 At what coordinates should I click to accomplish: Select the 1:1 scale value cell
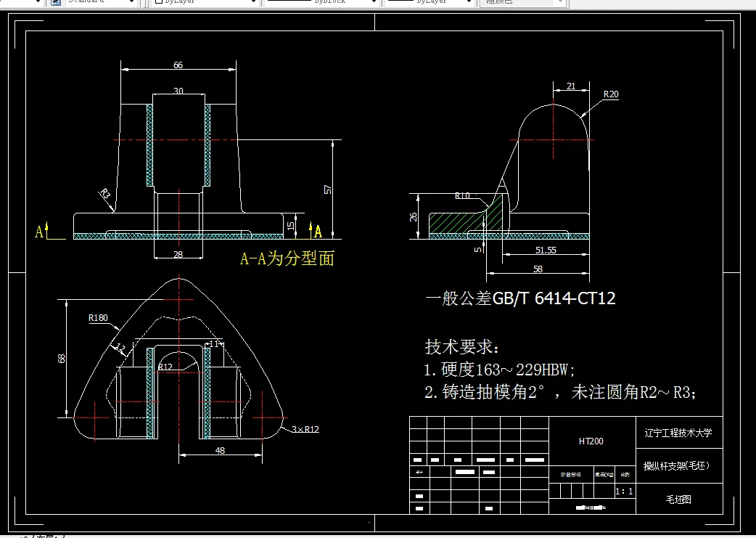pos(625,492)
